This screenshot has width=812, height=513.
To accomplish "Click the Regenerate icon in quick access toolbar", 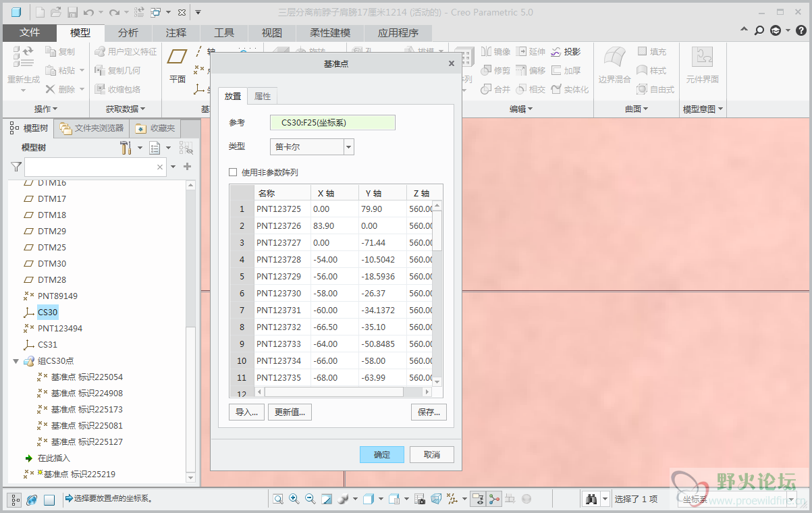I will [x=139, y=12].
